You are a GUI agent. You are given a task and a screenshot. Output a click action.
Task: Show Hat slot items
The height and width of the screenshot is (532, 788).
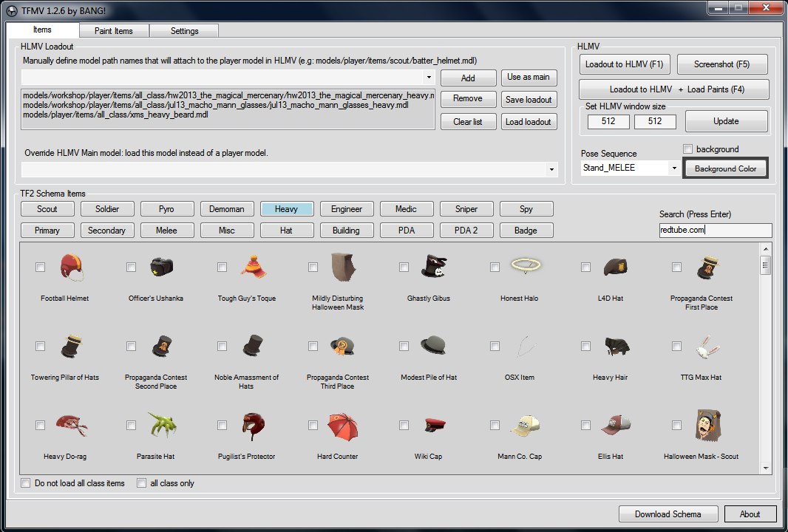coord(287,230)
